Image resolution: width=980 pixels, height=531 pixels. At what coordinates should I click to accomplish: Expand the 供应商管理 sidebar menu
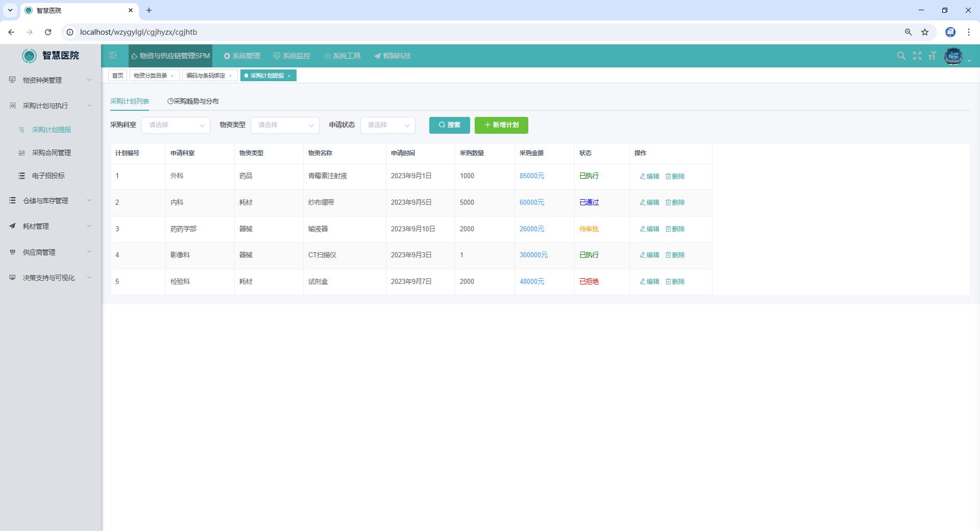click(x=50, y=252)
